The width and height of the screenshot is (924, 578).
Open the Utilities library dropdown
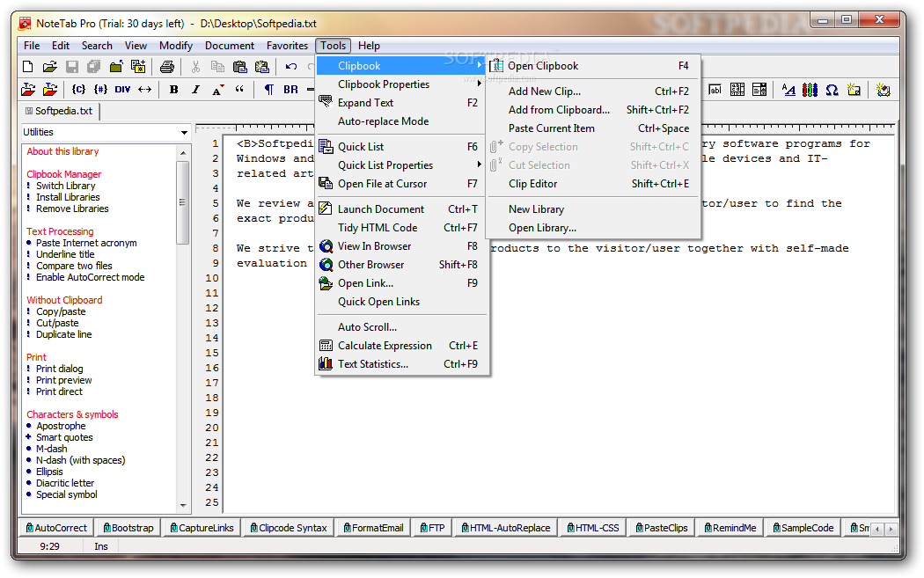(185, 133)
